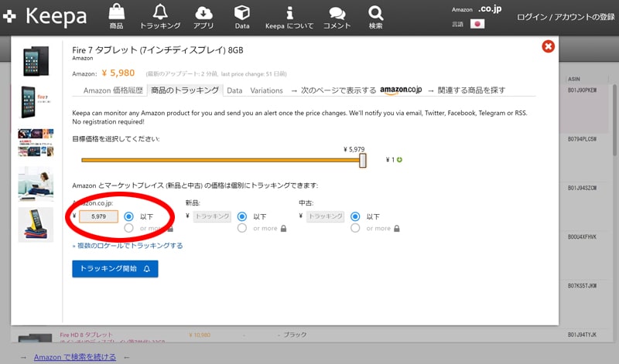This screenshot has width=619, height=364.
Task: Click the green plus icon next to ¥ 1
Action: click(x=399, y=160)
